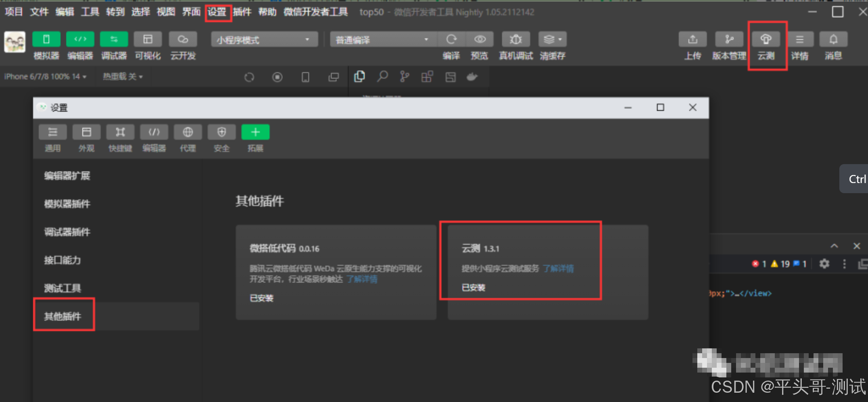
Task: Switch to the 快捷键 shortcuts settings tab
Action: [120, 132]
